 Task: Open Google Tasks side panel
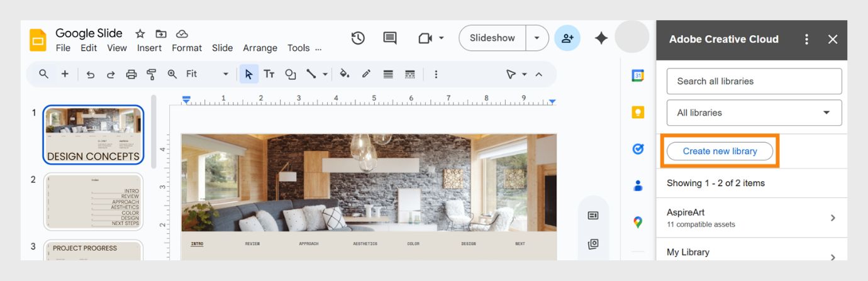click(x=638, y=149)
